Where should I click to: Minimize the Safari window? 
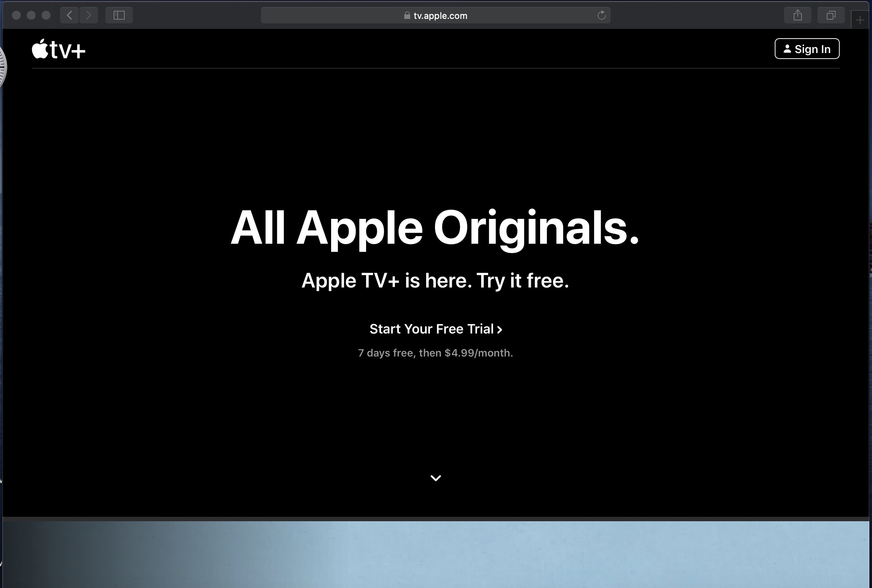(x=31, y=15)
